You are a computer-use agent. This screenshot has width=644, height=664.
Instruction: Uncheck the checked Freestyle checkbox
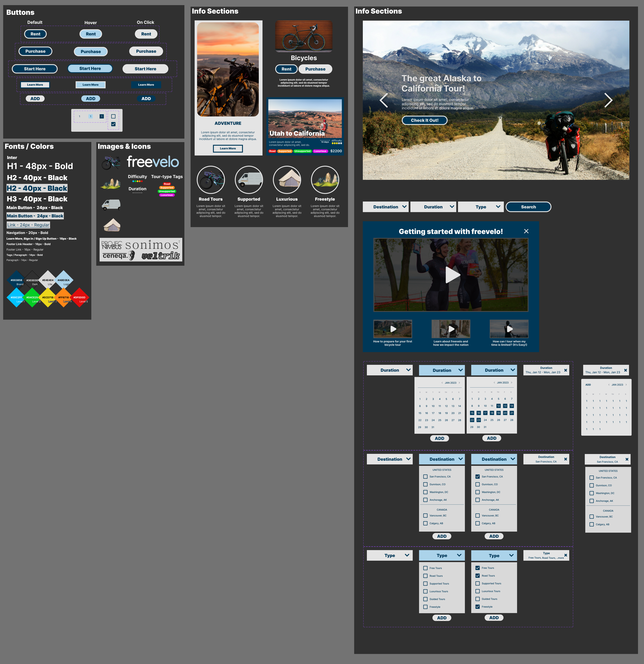point(478,607)
